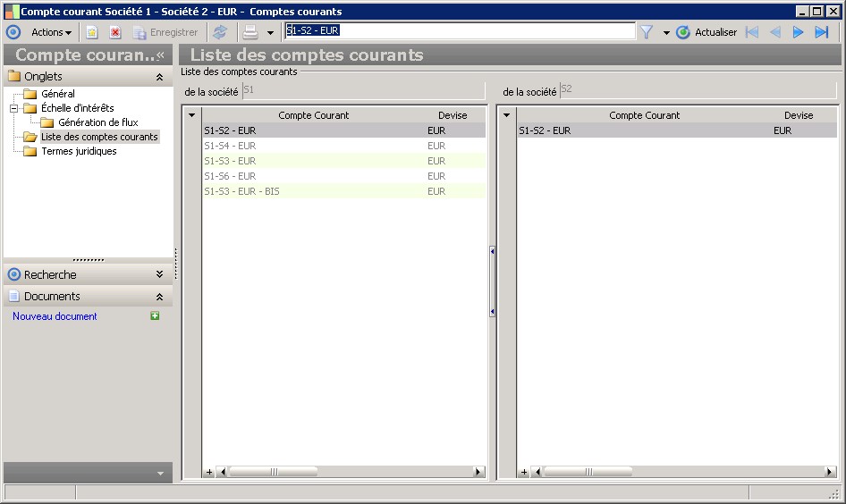Viewport: 846px width, 504px height.
Task: Select the S1-S2 - EUR row in left grid
Action: pyautogui.click(x=343, y=130)
